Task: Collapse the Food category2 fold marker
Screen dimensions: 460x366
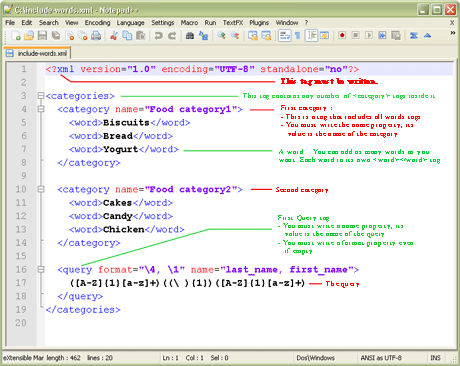Action: coord(41,189)
